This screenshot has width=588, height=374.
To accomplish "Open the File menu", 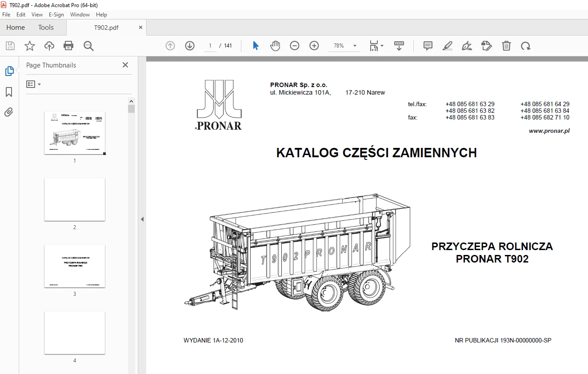I will point(6,15).
